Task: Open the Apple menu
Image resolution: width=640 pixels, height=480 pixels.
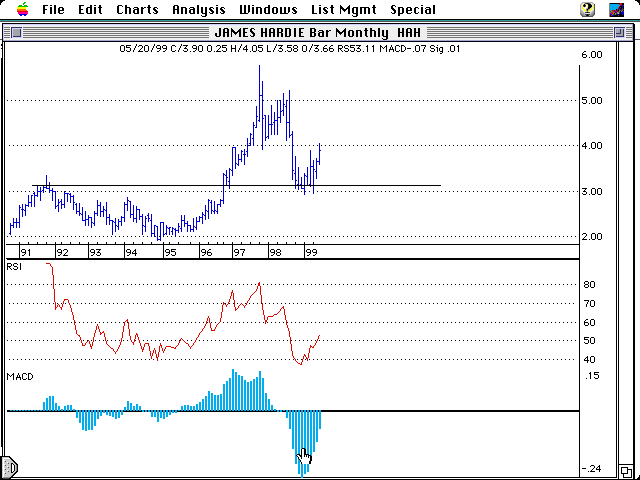Action: pyautogui.click(x=23, y=9)
